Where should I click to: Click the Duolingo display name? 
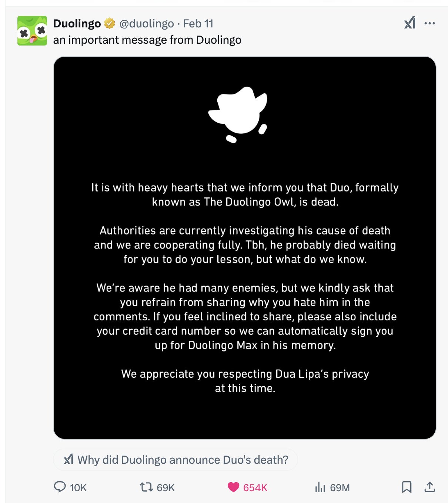77,23
